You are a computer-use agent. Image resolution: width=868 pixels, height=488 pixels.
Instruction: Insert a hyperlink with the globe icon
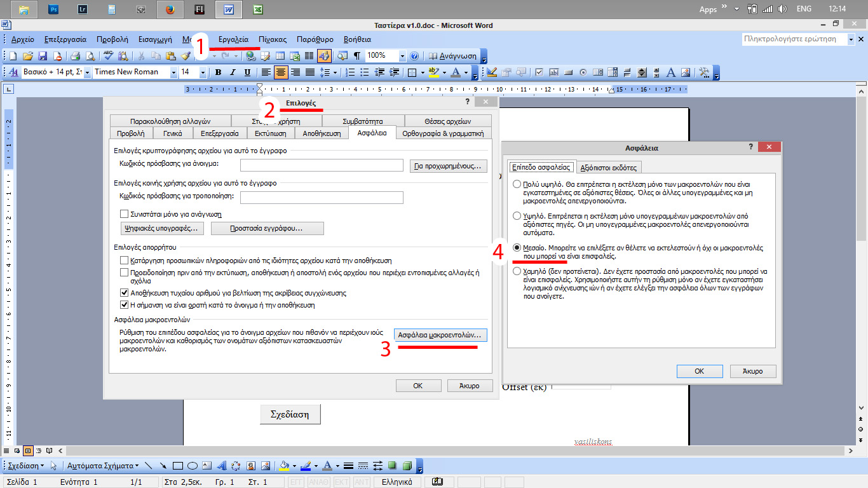click(251, 56)
